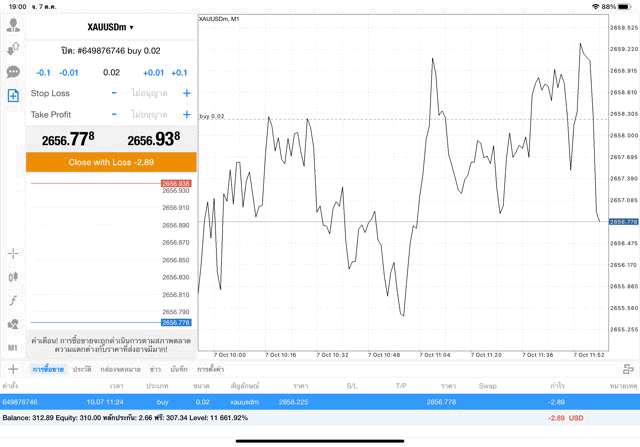Screen dimensions: 640x447
Task: Tap the new order plus icon
Action: point(13,95)
